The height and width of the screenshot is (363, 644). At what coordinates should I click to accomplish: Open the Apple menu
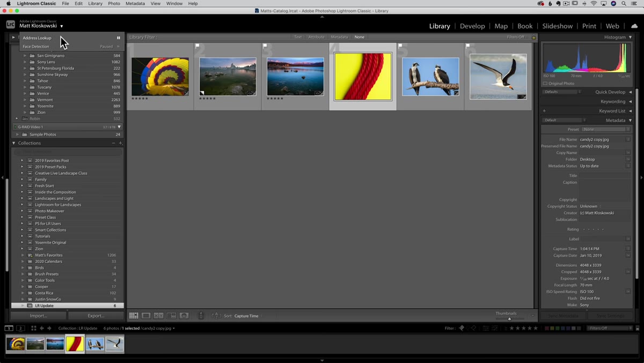coord(9,3)
